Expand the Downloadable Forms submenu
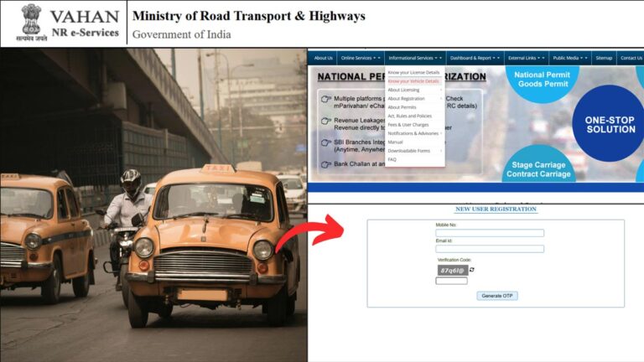 [x=415, y=151]
